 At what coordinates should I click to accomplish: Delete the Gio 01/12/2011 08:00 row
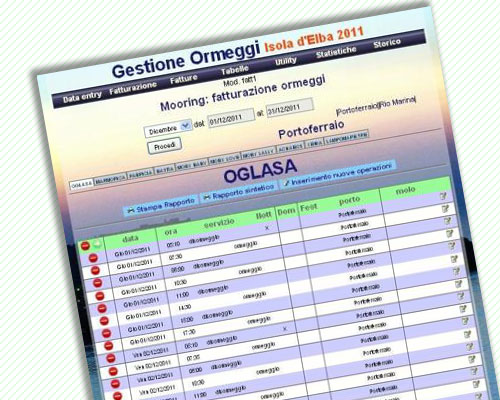click(x=98, y=283)
